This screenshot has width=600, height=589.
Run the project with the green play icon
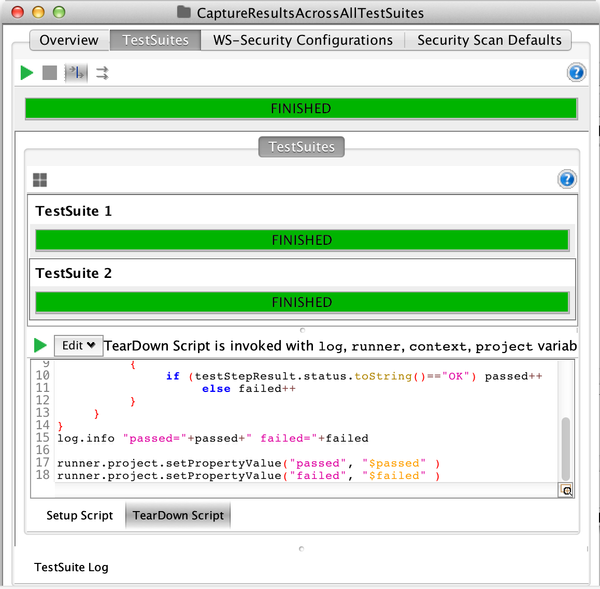pyautogui.click(x=27, y=73)
